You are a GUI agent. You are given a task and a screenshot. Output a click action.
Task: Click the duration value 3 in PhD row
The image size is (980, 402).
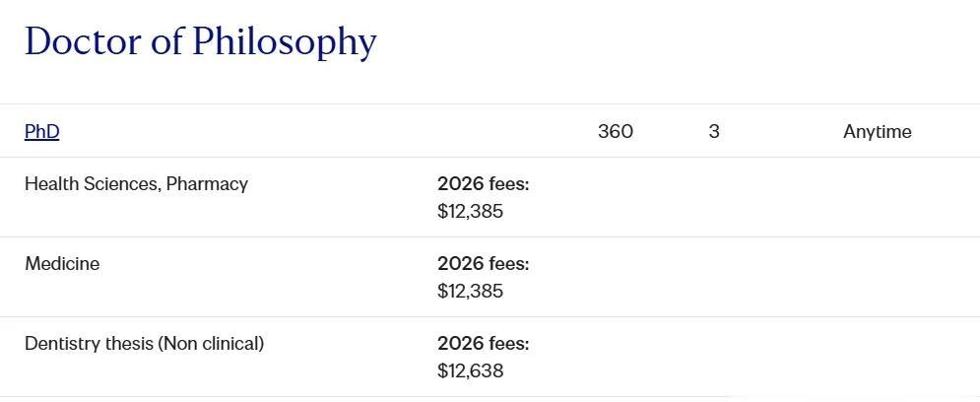713,132
